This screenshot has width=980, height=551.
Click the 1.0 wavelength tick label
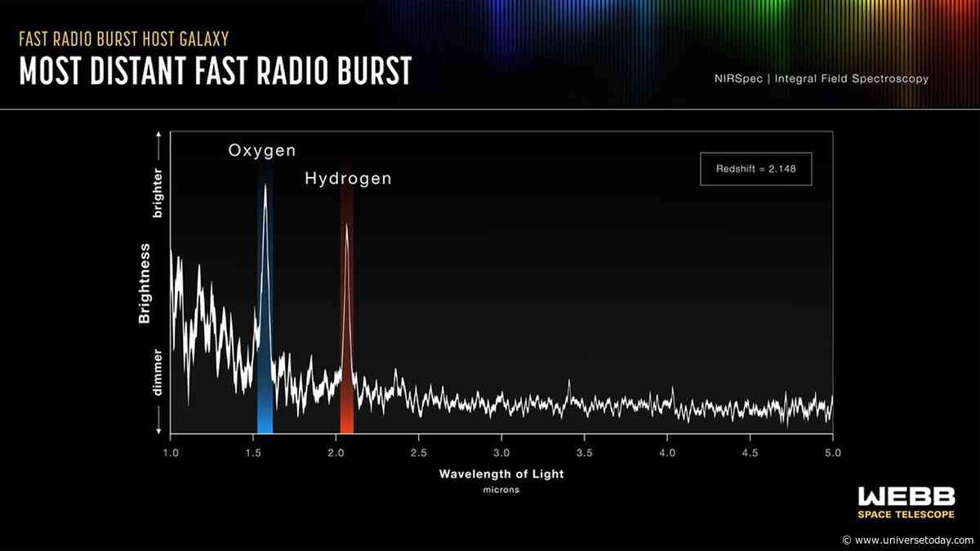pyautogui.click(x=170, y=451)
